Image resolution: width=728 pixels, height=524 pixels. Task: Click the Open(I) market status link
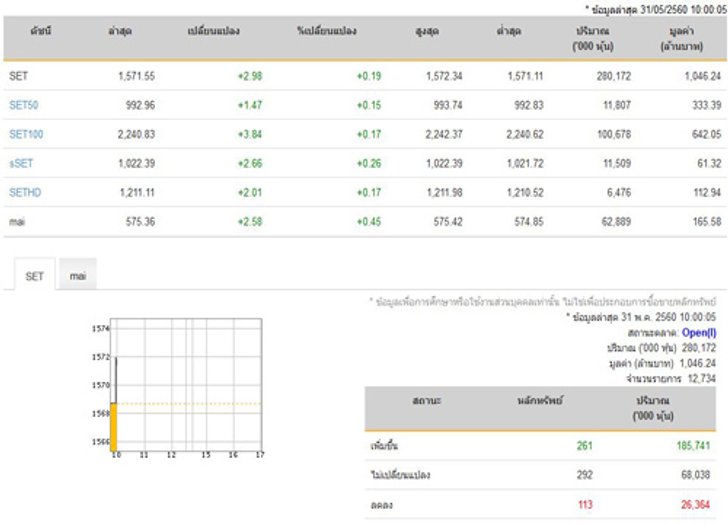[699, 333]
